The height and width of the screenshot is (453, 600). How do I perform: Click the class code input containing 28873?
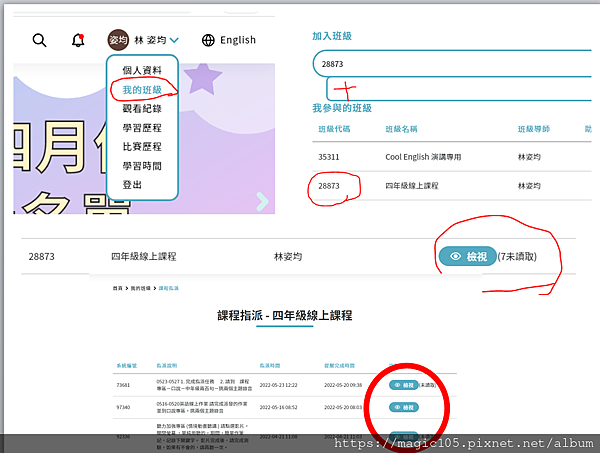click(452, 64)
